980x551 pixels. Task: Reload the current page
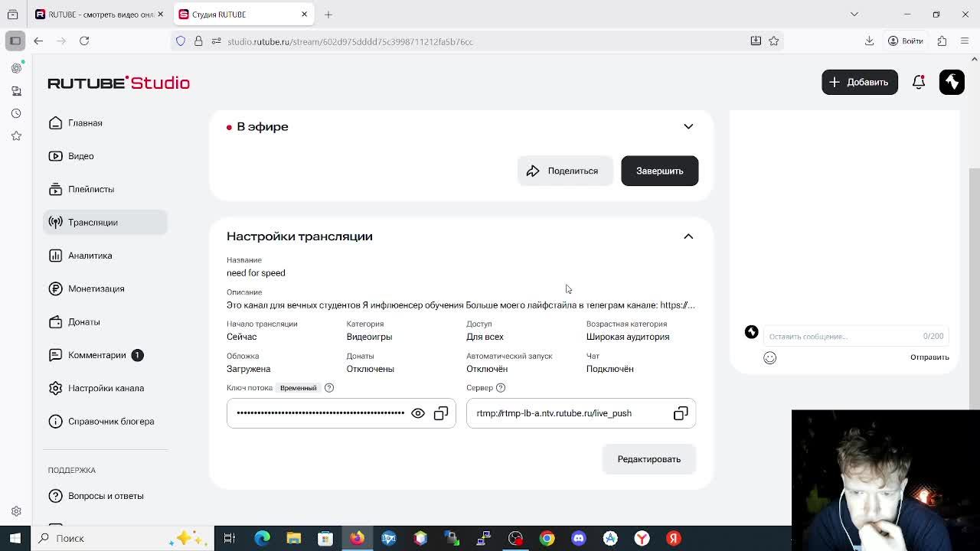click(84, 41)
